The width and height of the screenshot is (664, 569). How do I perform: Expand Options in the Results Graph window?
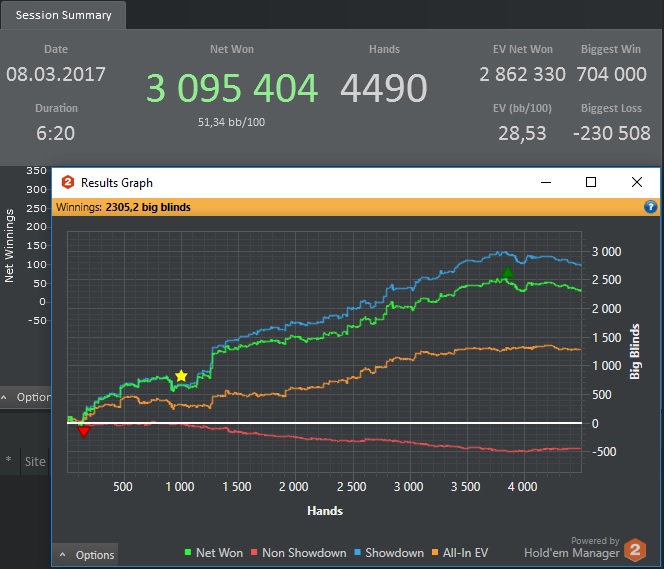86,555
